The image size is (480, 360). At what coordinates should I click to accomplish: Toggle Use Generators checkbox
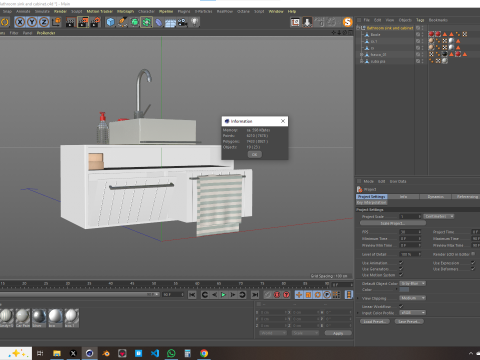[x=401, y=269]
